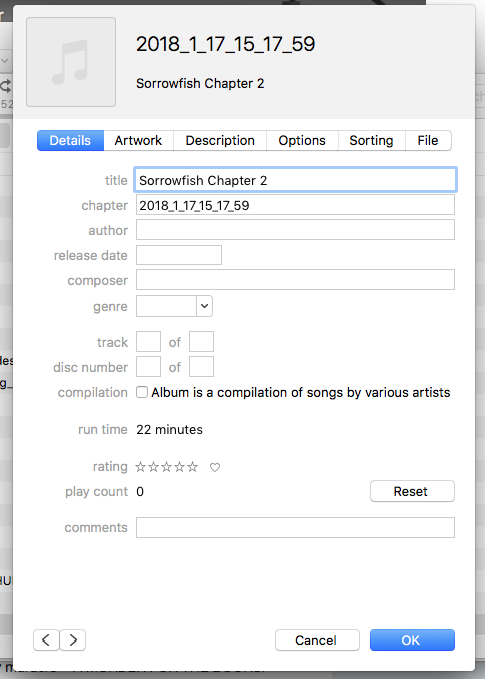Enable the compilation checkbox

pos(142,392)
